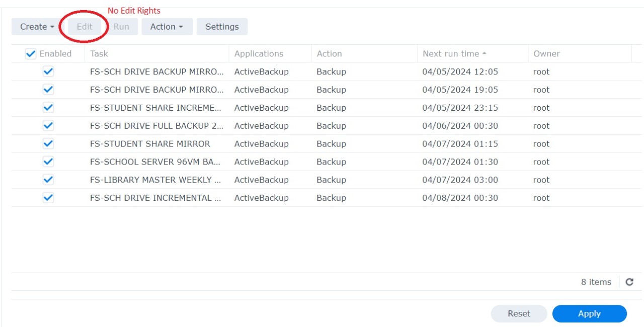Click the next run time 04/07/2024 01:15
The image size is (644, 327).
[460, 144]
